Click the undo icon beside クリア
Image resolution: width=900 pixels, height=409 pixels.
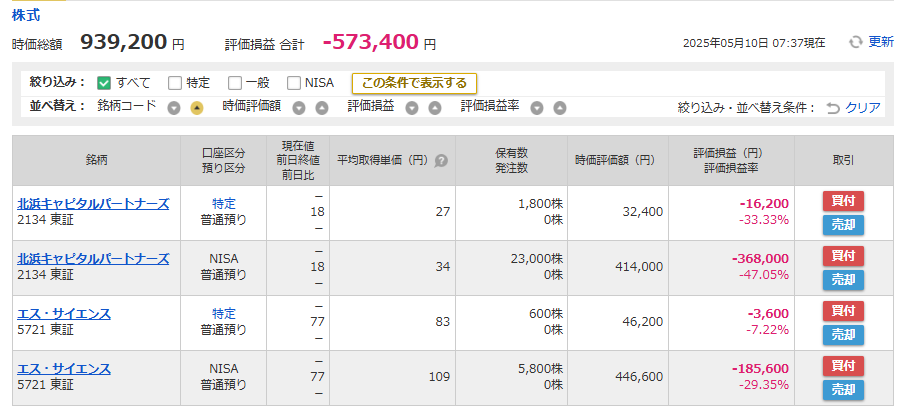click(x=833, y=108)
